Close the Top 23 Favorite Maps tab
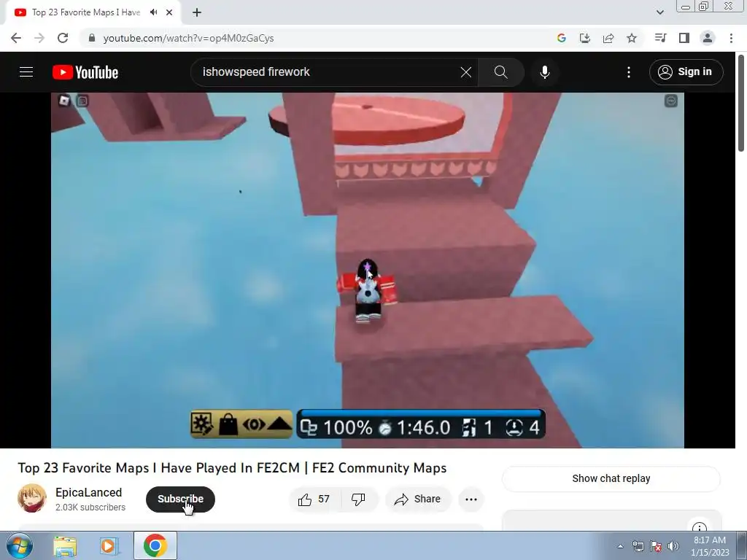 [169, 12]
